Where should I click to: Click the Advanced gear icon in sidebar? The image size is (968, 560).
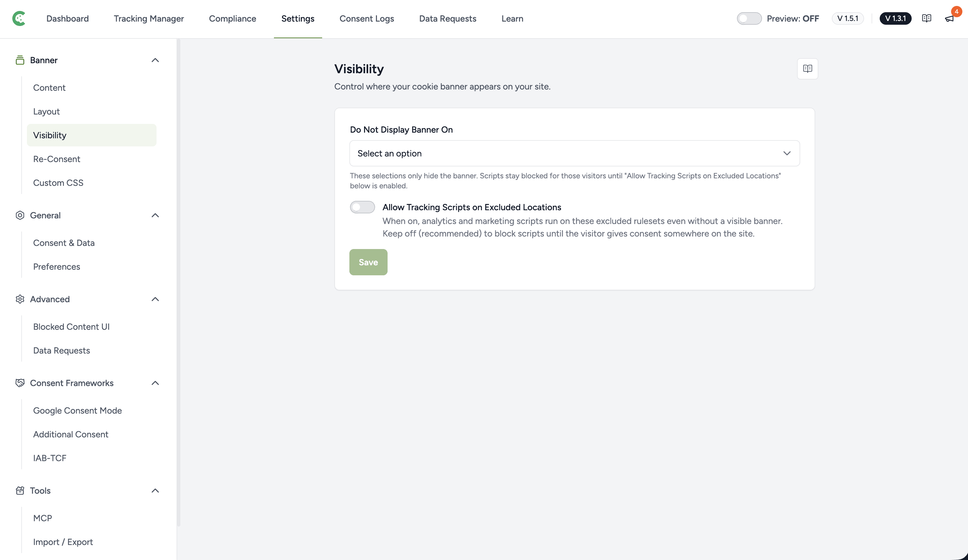coord(20,299)
